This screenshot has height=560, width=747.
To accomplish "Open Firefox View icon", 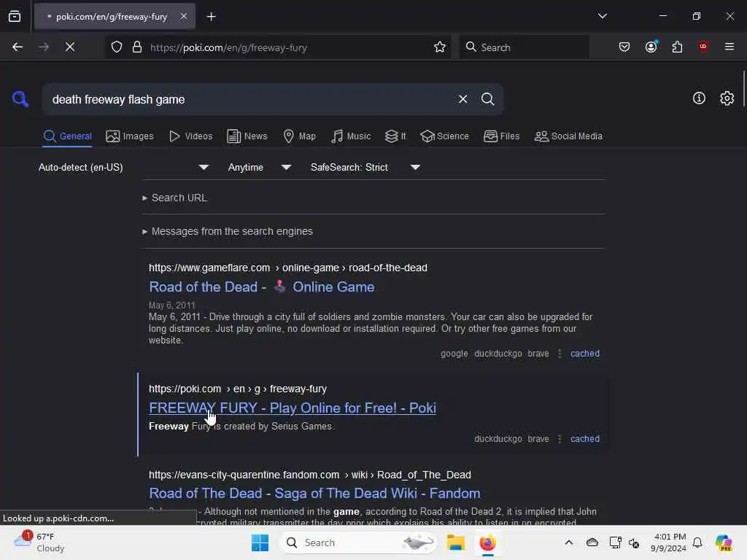I will coord(15,17).
